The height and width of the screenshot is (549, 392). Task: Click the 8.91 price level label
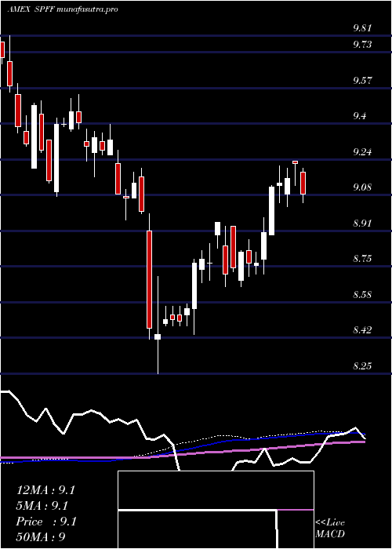tap(362, 223)
